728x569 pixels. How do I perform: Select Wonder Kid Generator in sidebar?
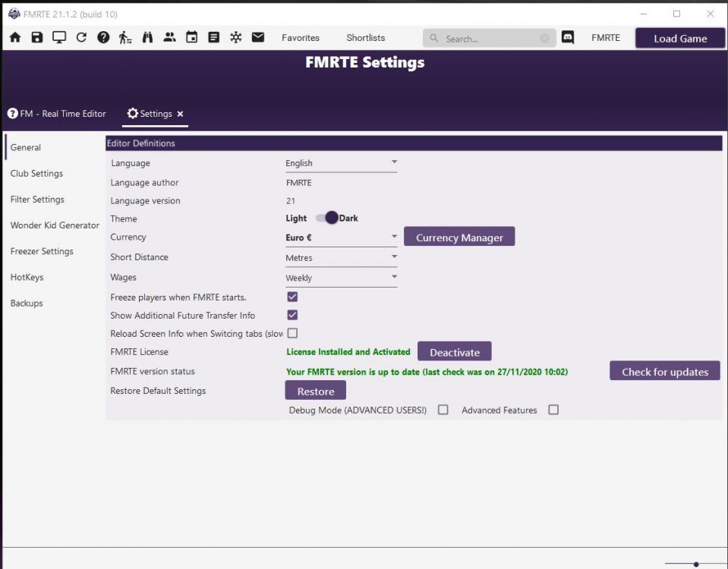click(55, 225)
